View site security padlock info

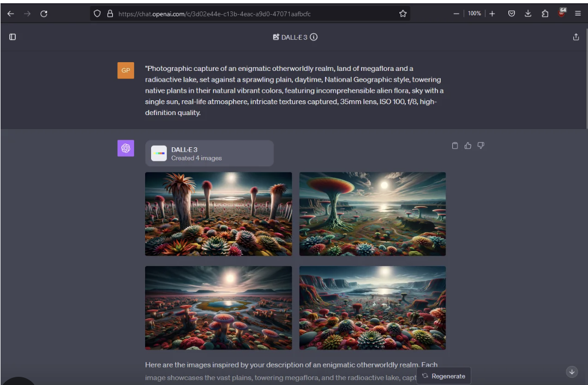[110, 14]
